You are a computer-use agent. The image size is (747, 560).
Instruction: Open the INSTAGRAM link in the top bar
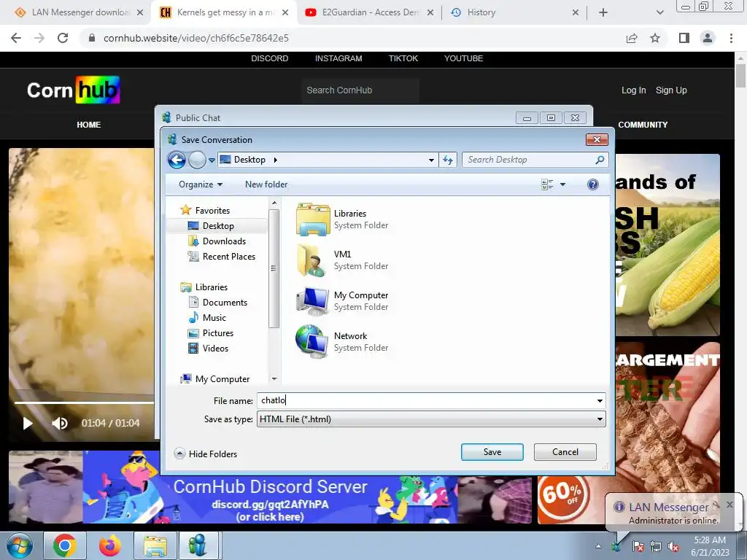point(338,58)
